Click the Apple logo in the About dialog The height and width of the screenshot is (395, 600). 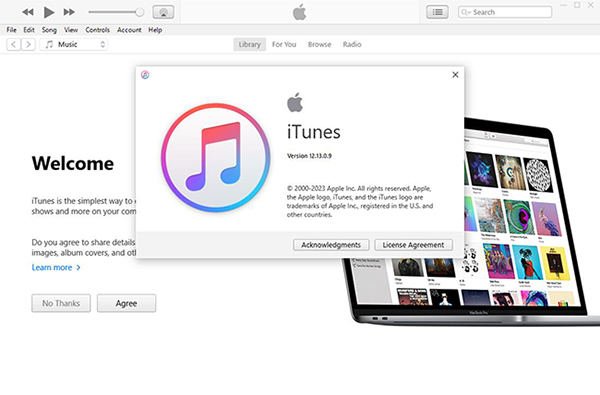pyautogui.click(x=295, y=102)
